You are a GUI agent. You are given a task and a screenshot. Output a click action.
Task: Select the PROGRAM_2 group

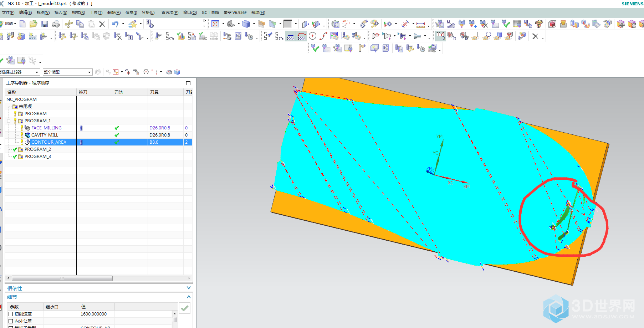[38, 149]
